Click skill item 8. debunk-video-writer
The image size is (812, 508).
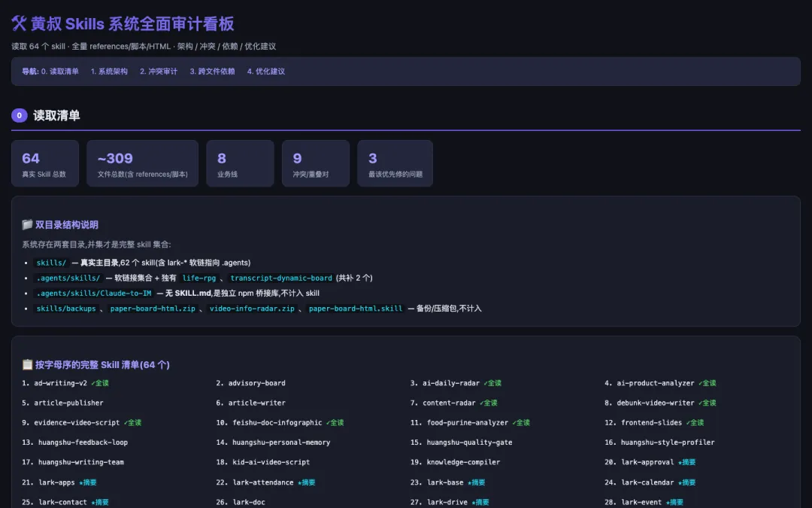tap(660, 403)
